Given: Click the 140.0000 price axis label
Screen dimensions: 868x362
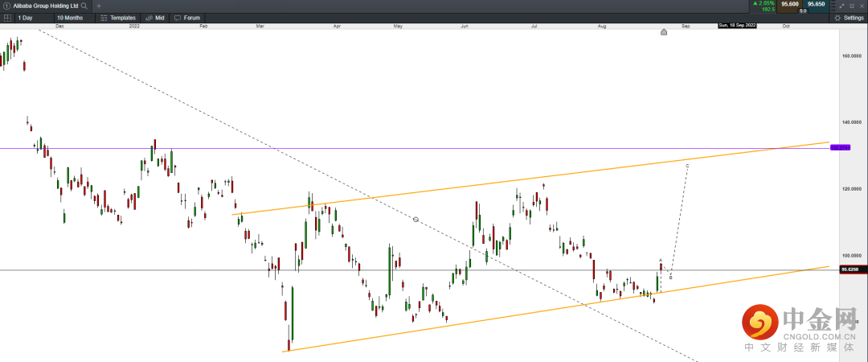Looking at the screenshot, I should click(853, 121).
